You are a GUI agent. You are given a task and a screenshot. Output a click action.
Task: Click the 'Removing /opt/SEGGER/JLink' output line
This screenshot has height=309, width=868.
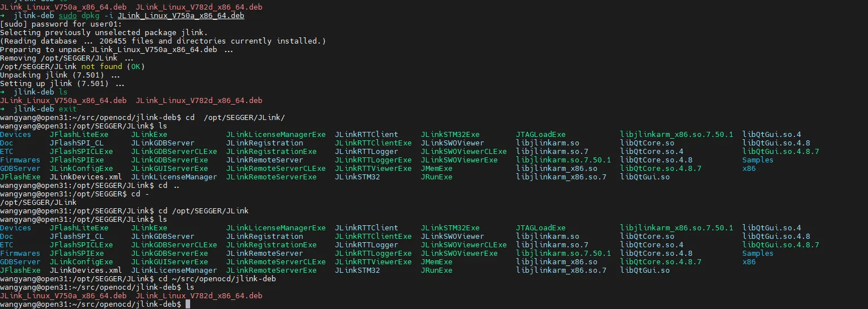coord(66,58)
